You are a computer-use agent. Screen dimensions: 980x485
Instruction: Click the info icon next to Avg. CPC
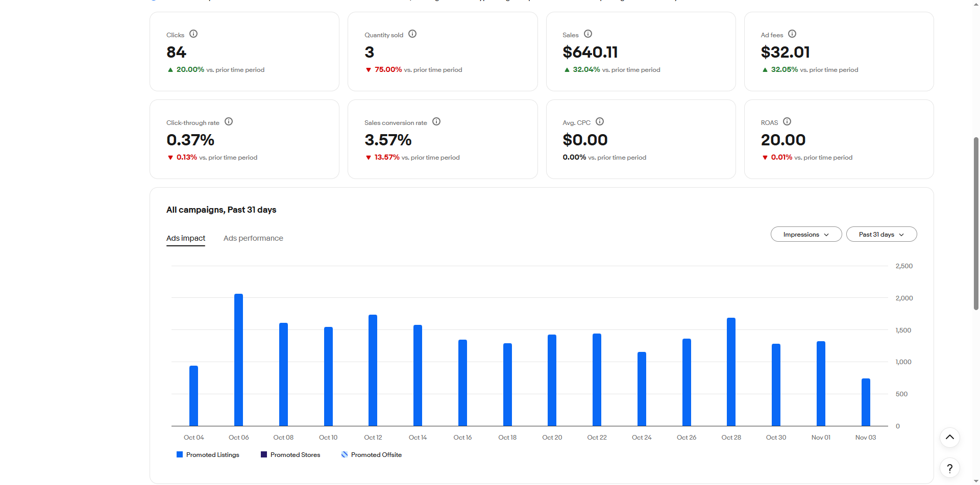(x=600, y=122)
